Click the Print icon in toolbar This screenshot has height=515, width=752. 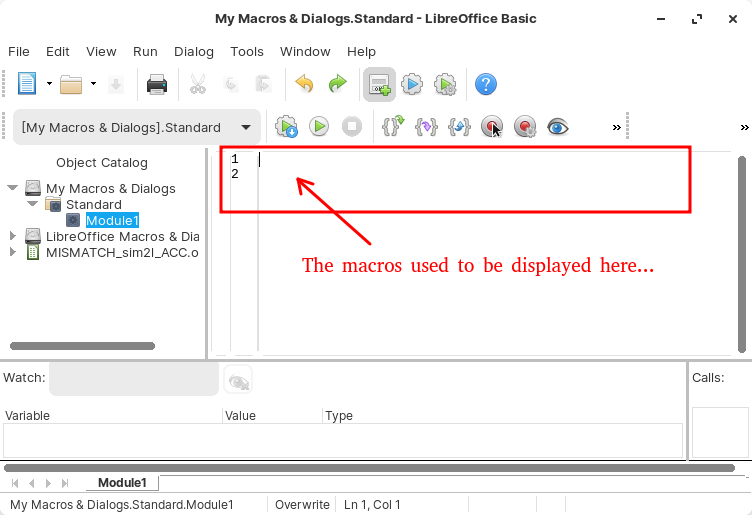(156, 85)
